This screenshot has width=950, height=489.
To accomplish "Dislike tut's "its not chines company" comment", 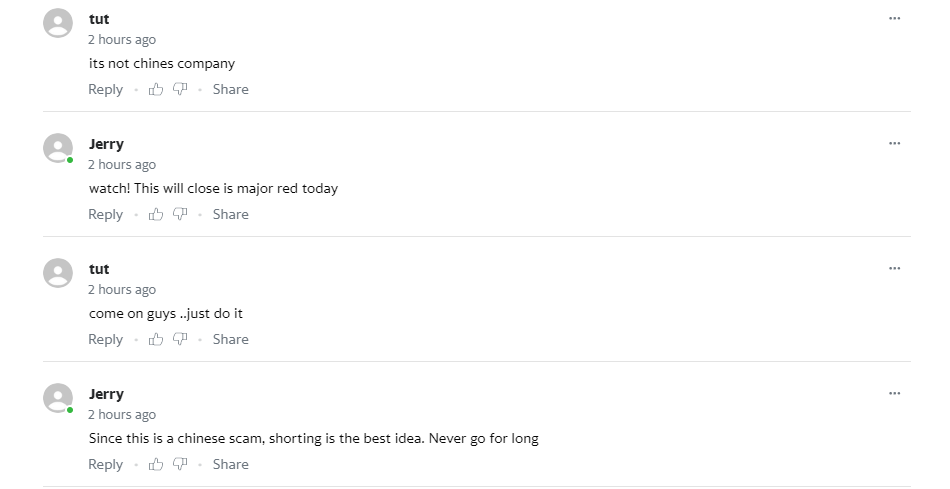I will click(x=180, y=90).
